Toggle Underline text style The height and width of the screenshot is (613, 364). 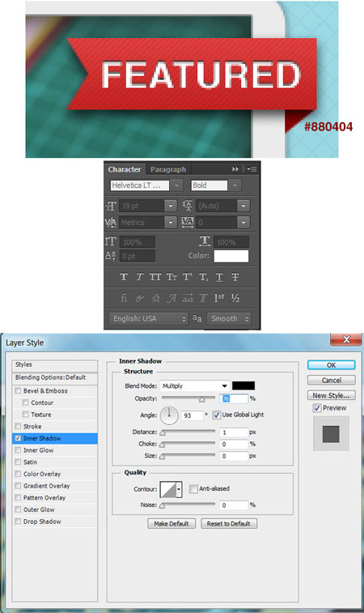pyautogui.click(x=219, y=277)
